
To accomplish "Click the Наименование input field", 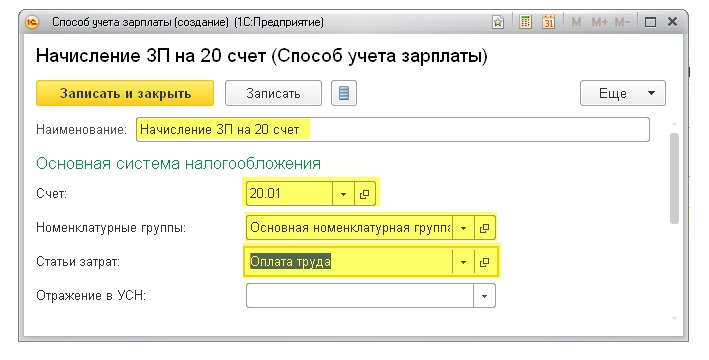I will coord(392,129).
